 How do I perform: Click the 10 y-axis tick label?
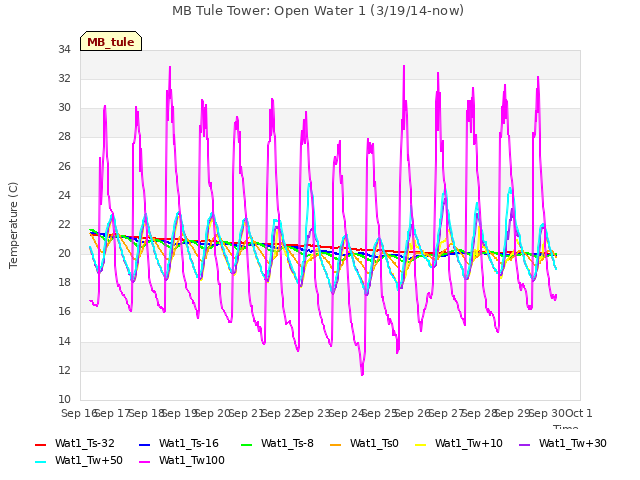(x=64, y=400)
